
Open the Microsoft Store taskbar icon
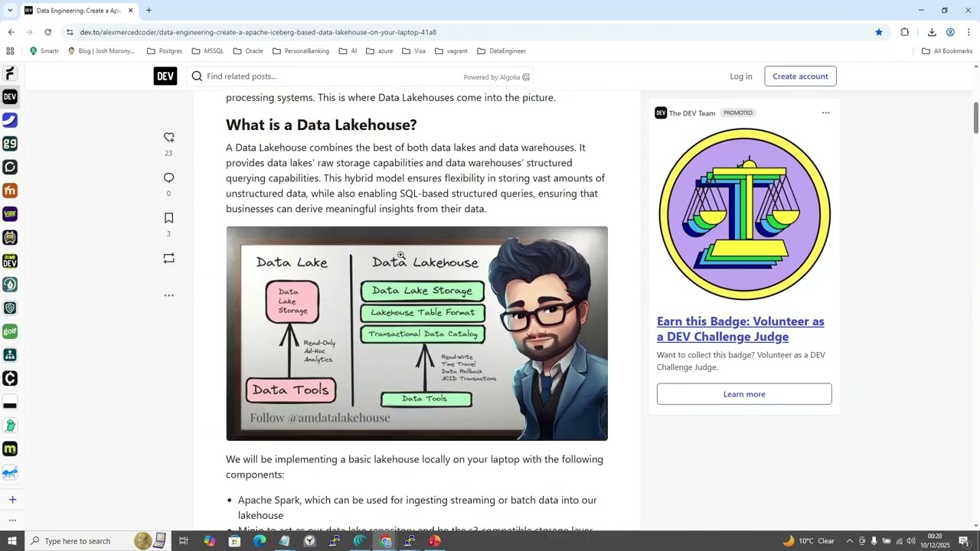234,541
